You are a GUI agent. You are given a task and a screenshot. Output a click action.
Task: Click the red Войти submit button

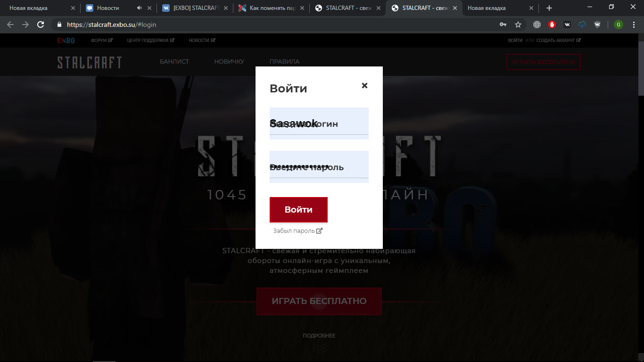[298, 210]
